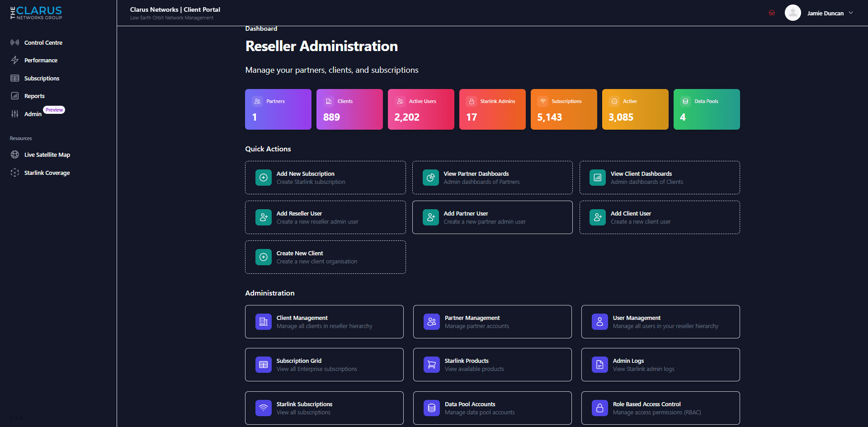Click the Administration section heading
Image resolution: width=868 pixels, height=427 pixels.
[270, 293]
